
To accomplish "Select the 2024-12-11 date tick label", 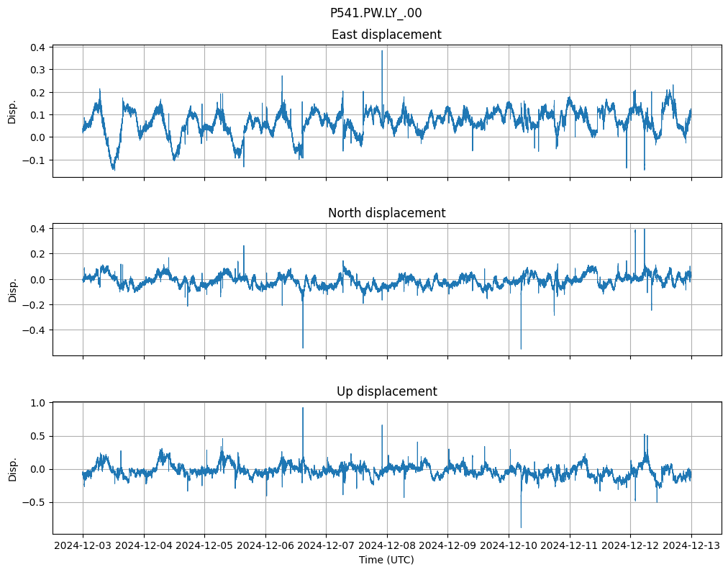I will pyautogui.click(x=570, y=545).
